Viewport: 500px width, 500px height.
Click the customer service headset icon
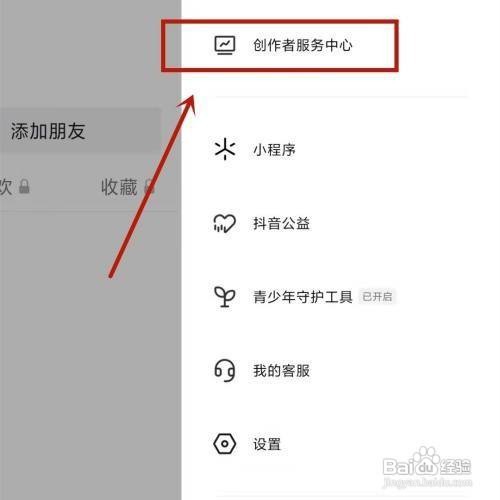coord(225,370)
